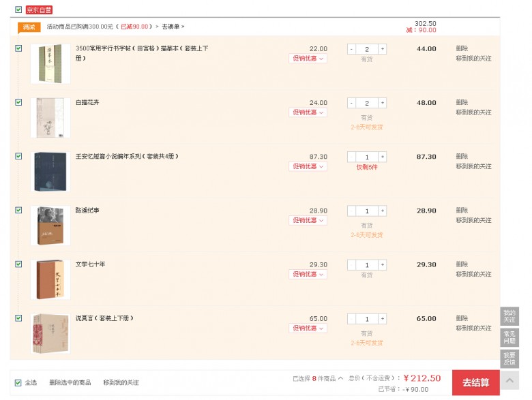
Task: Open the 说莫言 book cover thumbnail
Action: pyautogui.click(x=50, y=334)
